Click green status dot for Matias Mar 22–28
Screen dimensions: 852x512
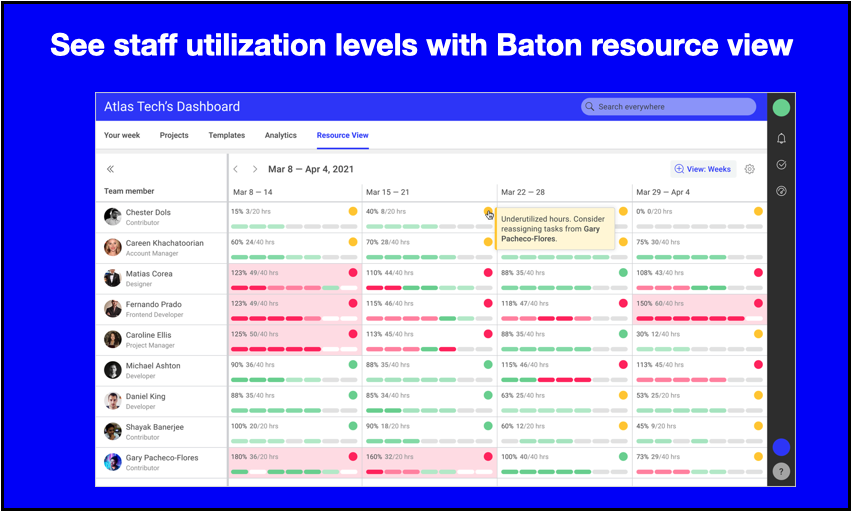pyautogui.click(x=623, y=272)
